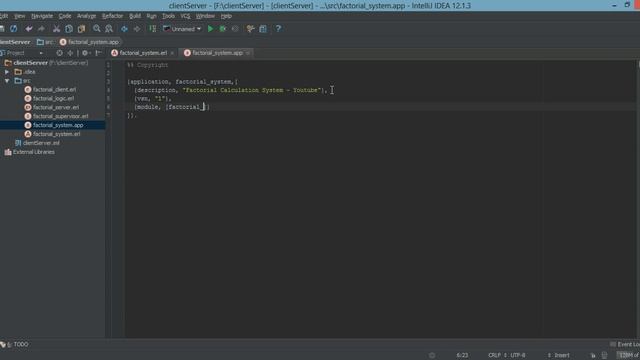Click the Cut scissors icon
Viewport: 640px width, 360px height.
pos(56,29)
